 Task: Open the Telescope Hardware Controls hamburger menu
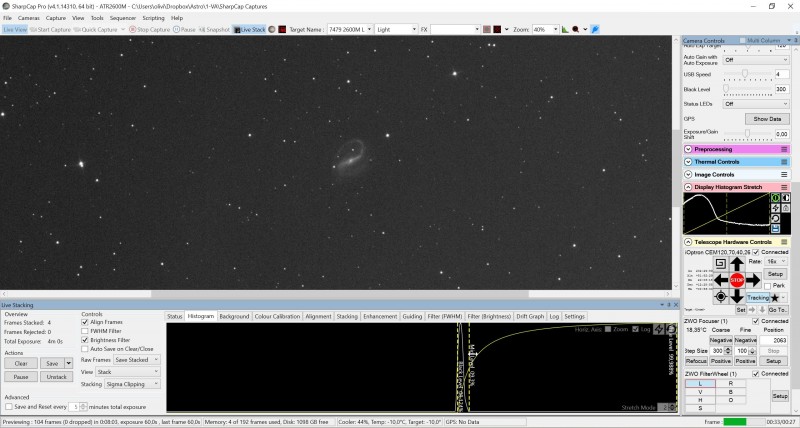click(x=784, y=242)
